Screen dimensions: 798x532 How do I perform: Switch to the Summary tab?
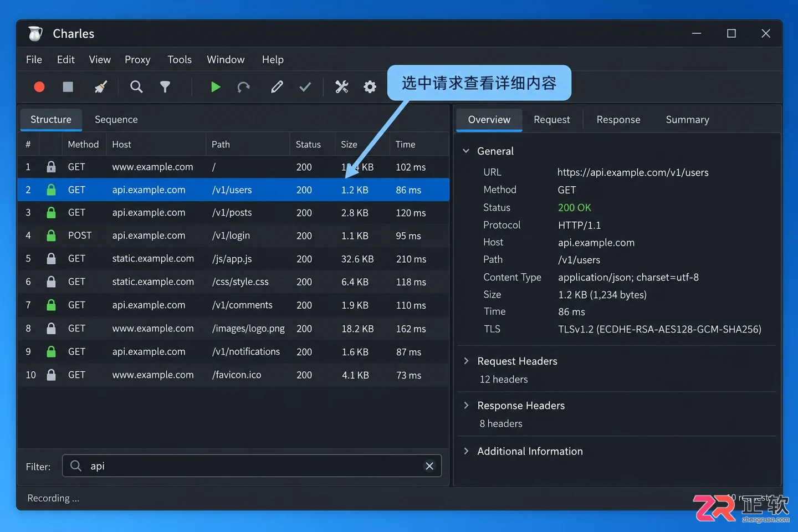click(688, 120)
